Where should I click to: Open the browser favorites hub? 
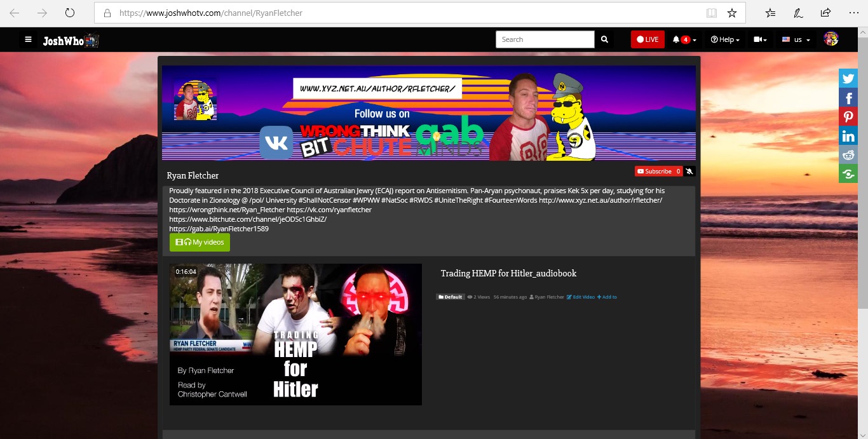coord(771,13)
